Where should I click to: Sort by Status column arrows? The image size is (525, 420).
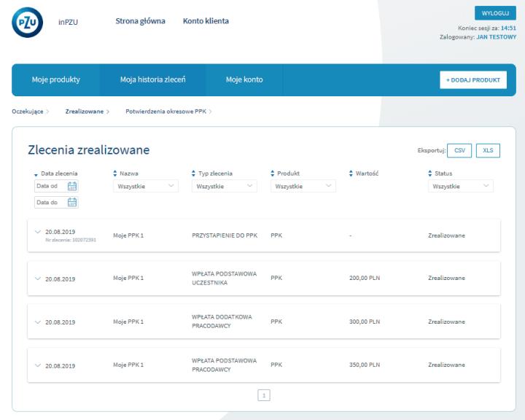430,173
